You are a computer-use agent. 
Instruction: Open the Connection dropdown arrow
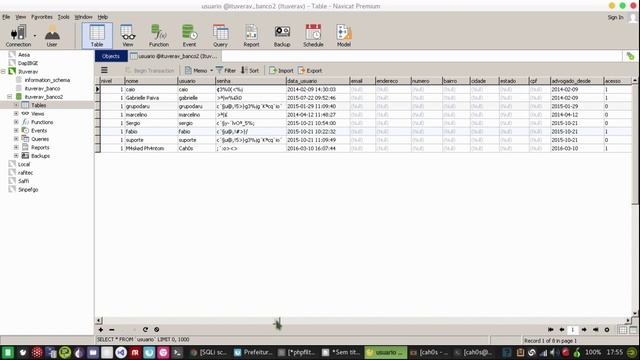pyautogui.click(x=35, y=36)
